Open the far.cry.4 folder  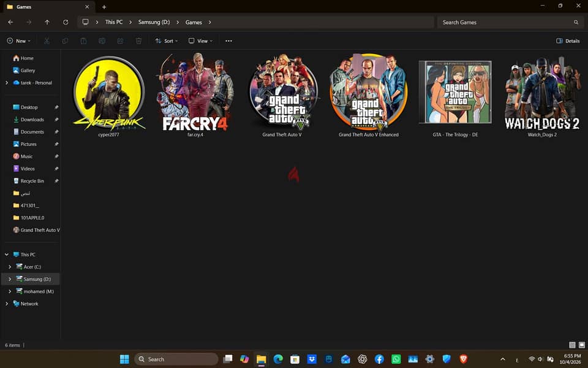[195, 96]
